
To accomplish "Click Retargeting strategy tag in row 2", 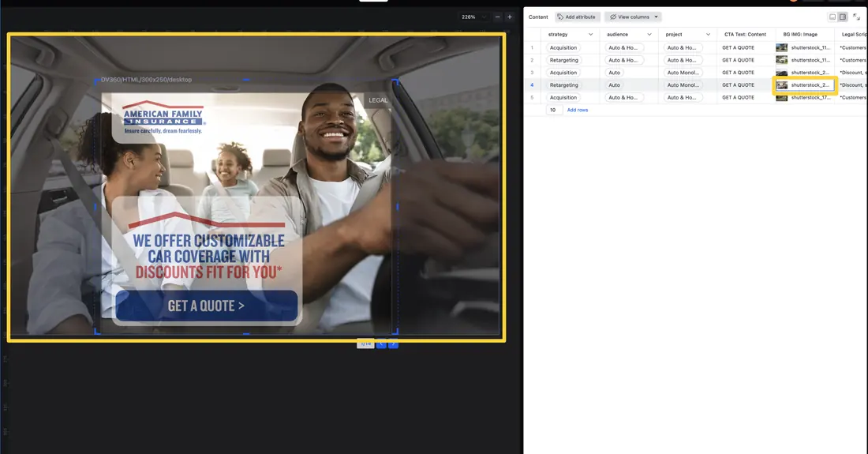I will click(x=563, y=60).
